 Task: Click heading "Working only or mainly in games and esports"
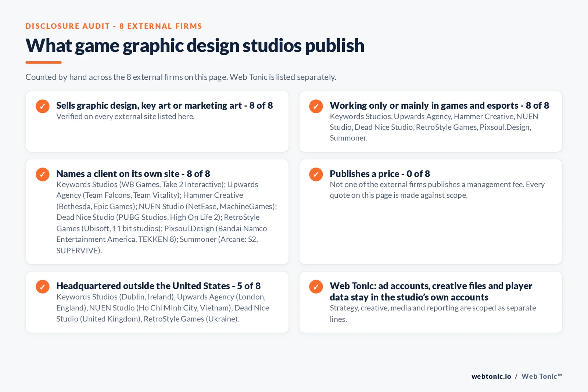click(x=439, y=105)
